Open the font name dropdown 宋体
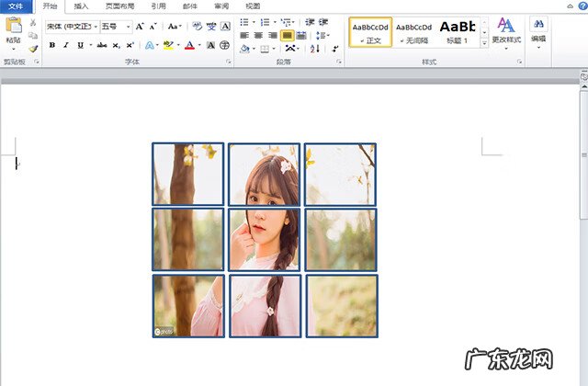The image size is (588, 386). [x=72, y=27]
